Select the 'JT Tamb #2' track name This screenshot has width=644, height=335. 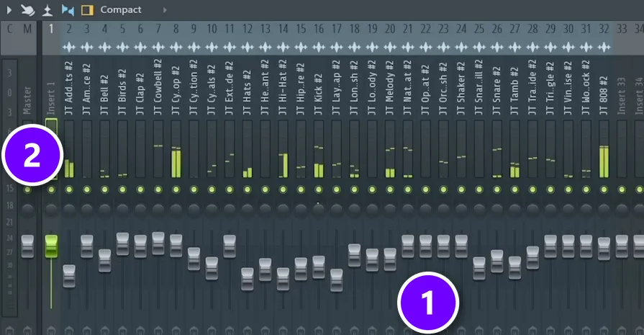(x=514, y=91)
